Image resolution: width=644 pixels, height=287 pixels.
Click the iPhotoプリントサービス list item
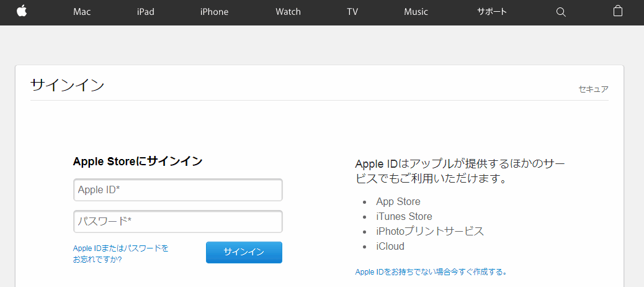click(x=430, y=232)
